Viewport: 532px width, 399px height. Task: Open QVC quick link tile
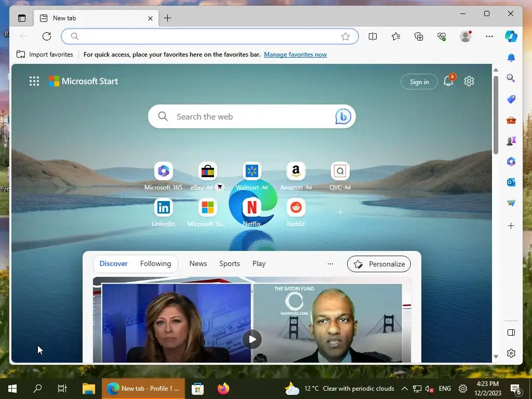(340, 176)
